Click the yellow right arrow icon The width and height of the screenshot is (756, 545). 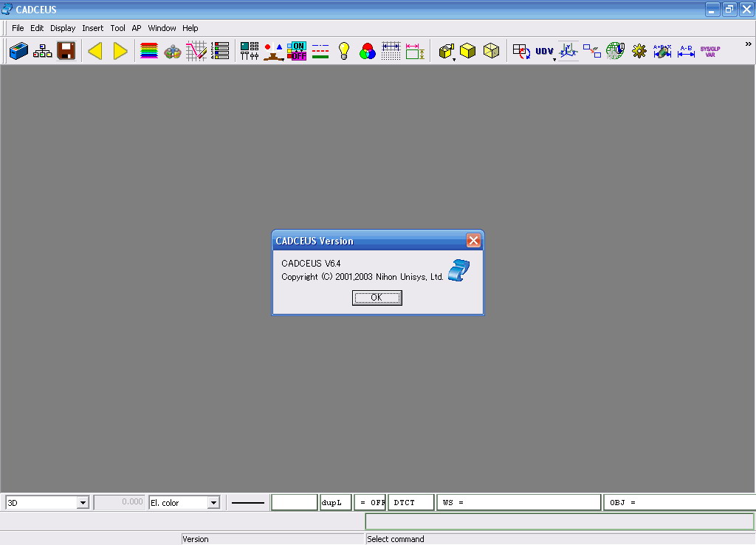point(120,51)
